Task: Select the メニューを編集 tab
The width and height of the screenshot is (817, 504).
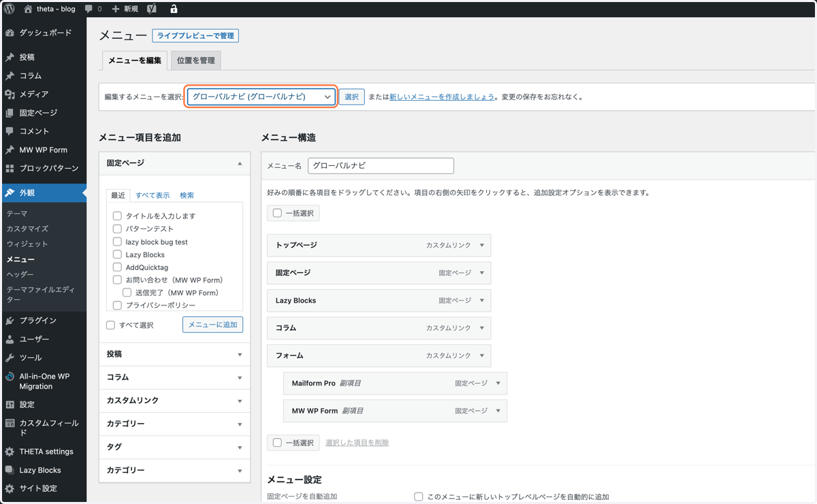Action: coord(135,61)
